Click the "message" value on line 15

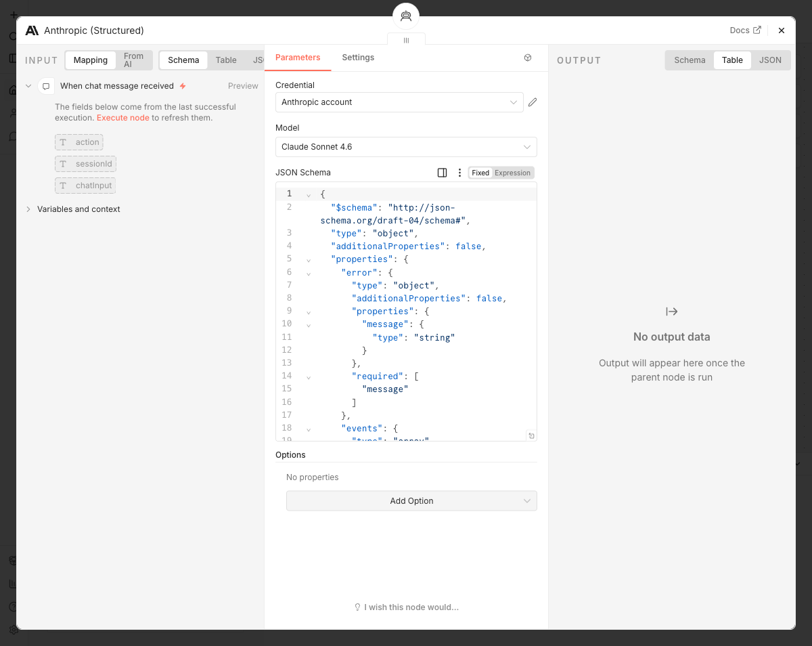click(x=385, y=389)
